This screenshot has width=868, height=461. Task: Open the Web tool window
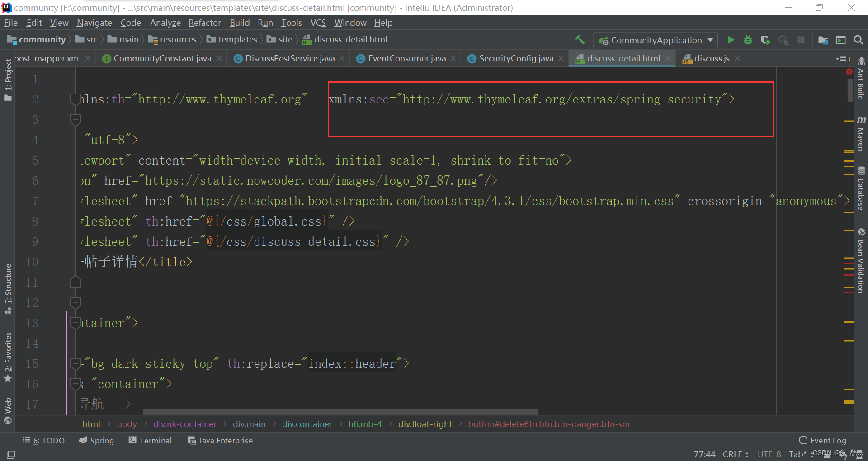coord(8,410)
